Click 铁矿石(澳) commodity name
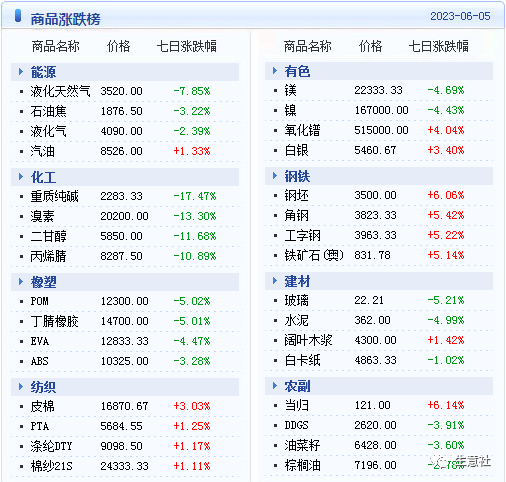Screen dimensions: 506x482 coord(314,255)
